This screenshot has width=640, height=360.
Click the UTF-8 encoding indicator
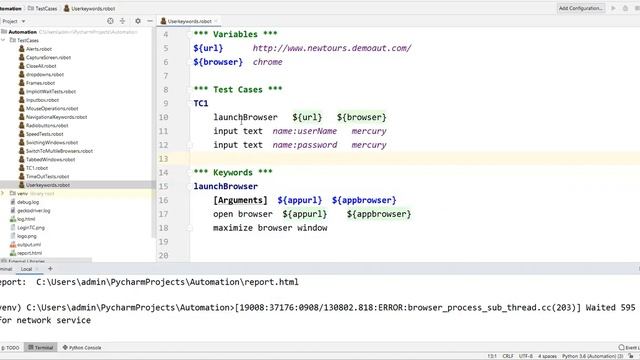(526, 356)
